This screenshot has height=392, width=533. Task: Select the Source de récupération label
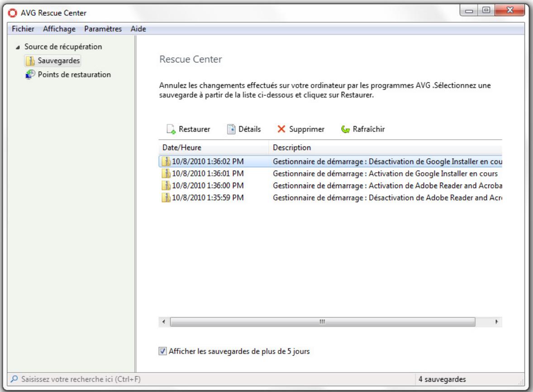(63, 47)
